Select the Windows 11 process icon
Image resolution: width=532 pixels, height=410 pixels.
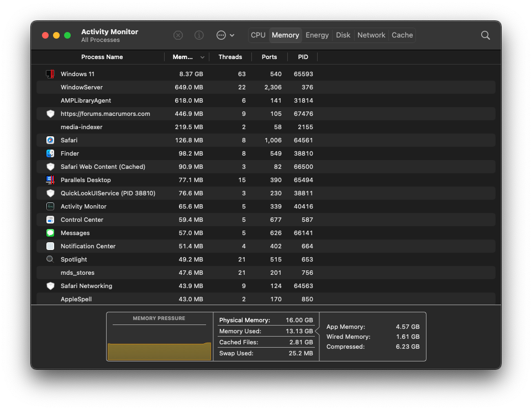(x=50, y=74)
